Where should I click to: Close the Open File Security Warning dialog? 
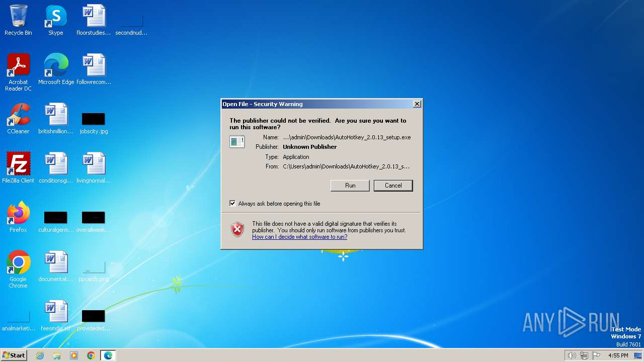point(417,104)
